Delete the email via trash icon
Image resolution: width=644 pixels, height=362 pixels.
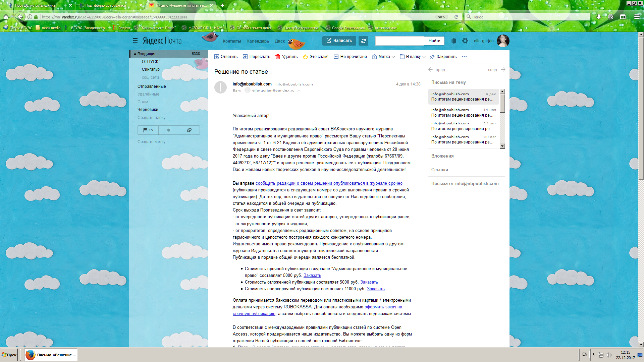pos(278,57)
